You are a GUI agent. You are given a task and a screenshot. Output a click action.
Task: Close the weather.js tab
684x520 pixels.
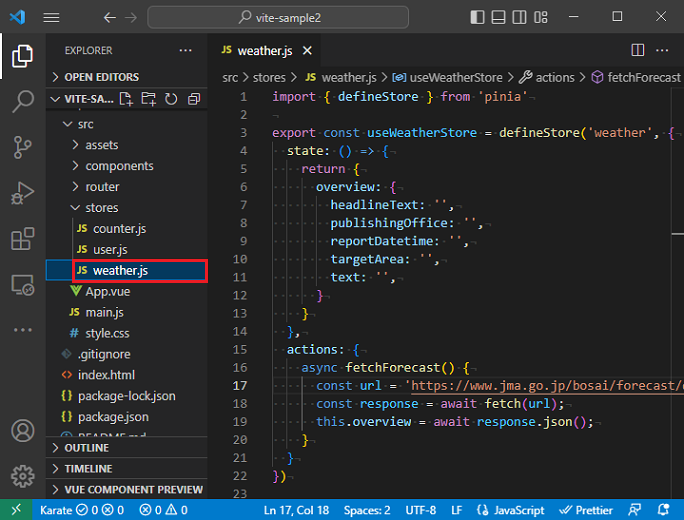pos(307,51)
